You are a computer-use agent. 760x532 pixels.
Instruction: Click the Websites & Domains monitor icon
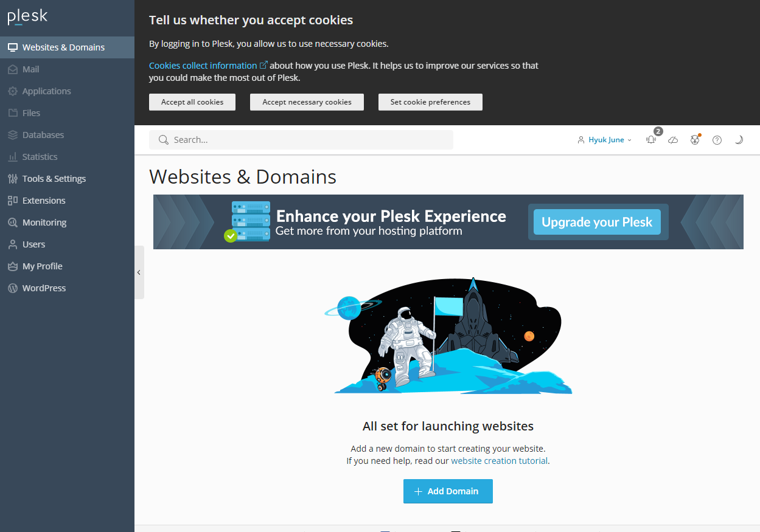point(12,47)
